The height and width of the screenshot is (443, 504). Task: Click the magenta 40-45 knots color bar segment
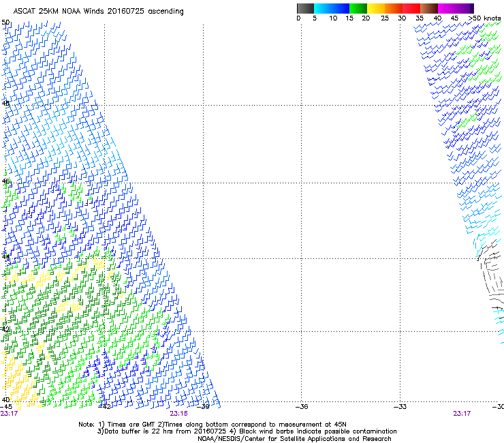(448, 8)
